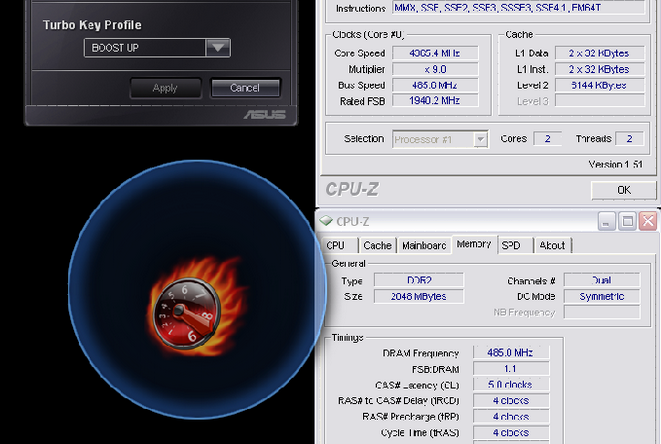Minimize the lower CPU-Z window

(x=606, y=221)
